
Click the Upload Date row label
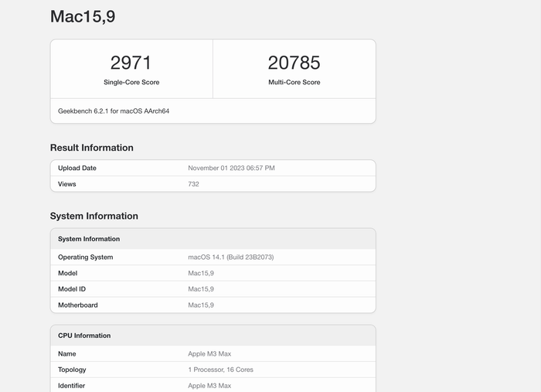77,168
